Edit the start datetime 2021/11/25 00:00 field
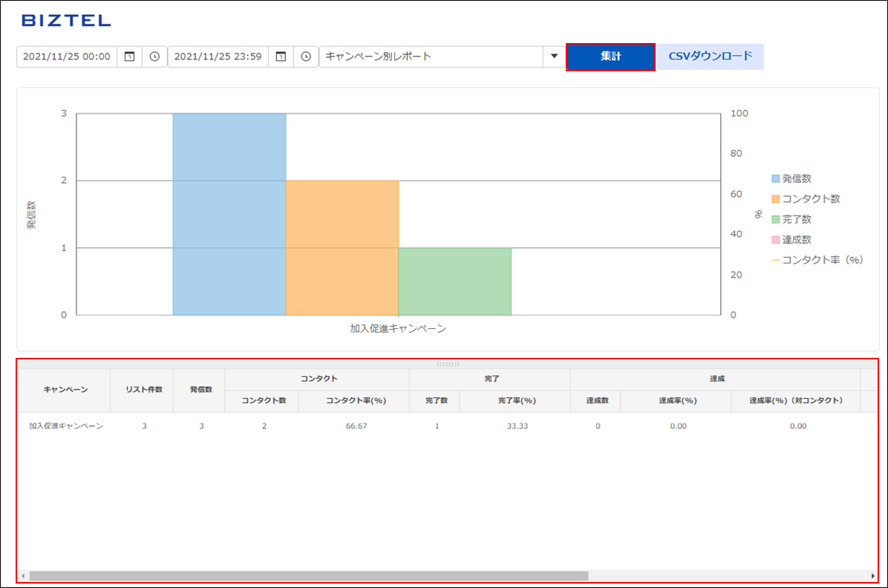The height and width of the screenshot is (588, 888). (x=67, y=56)
